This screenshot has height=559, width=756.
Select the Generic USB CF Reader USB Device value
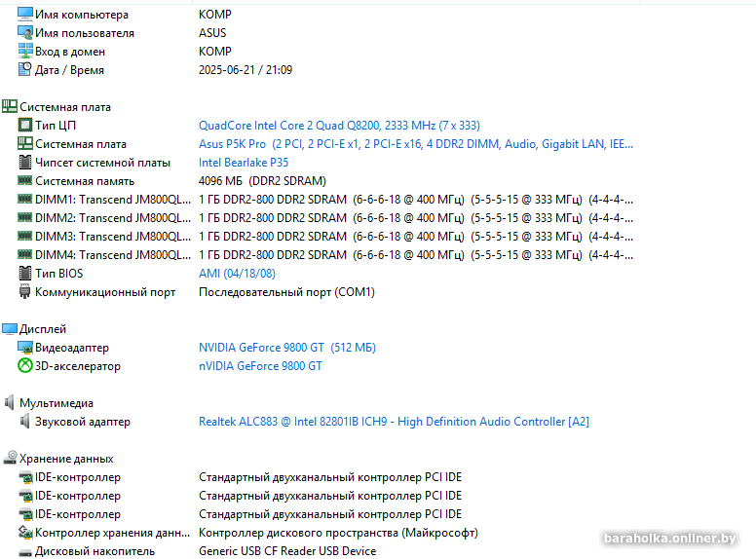tap(287, 551)
